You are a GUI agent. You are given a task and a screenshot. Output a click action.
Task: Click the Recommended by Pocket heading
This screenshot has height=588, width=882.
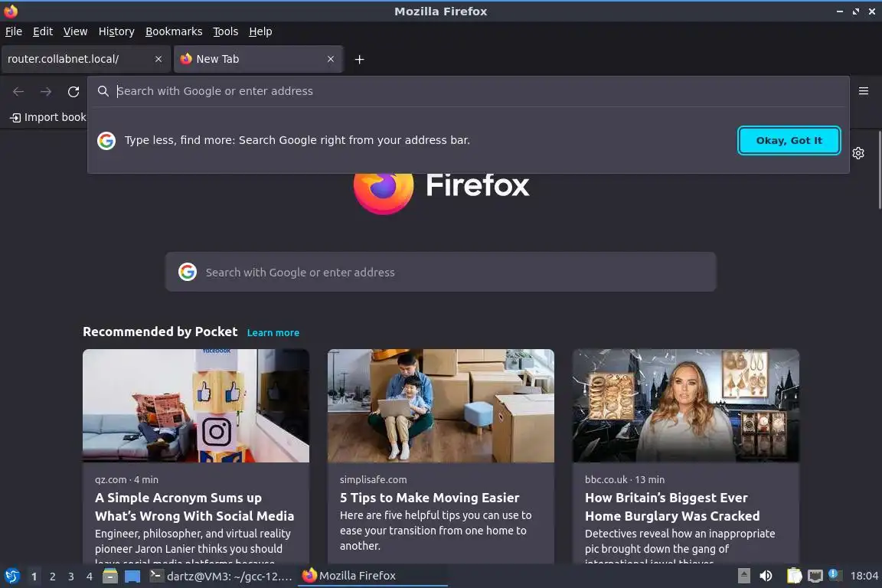(160, 332)
